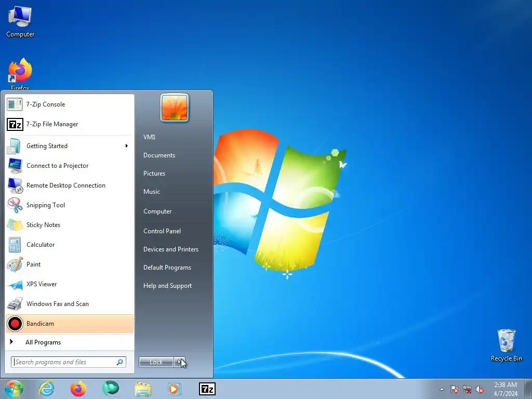This screenshot has width=532, height=399.
Task: Open Windows Explorer from taskbar
Action: coord(143,389)
